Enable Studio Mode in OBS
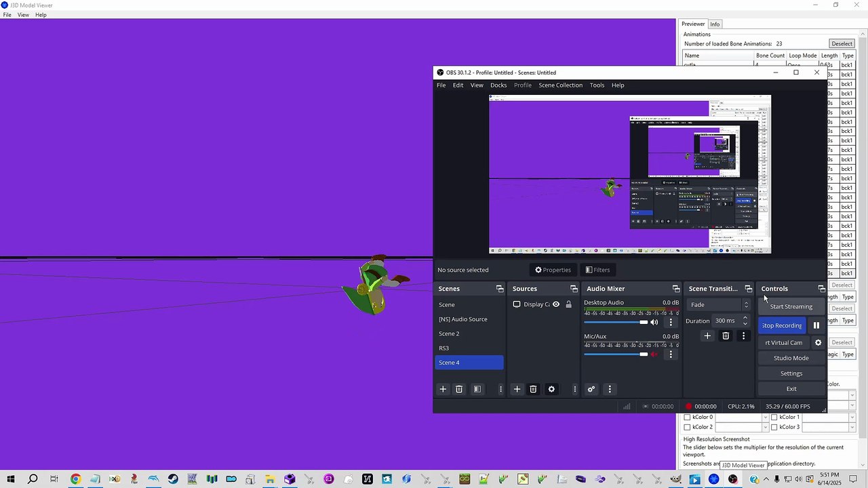Screen dimensions: 868x488 click(x=791, y=358)
